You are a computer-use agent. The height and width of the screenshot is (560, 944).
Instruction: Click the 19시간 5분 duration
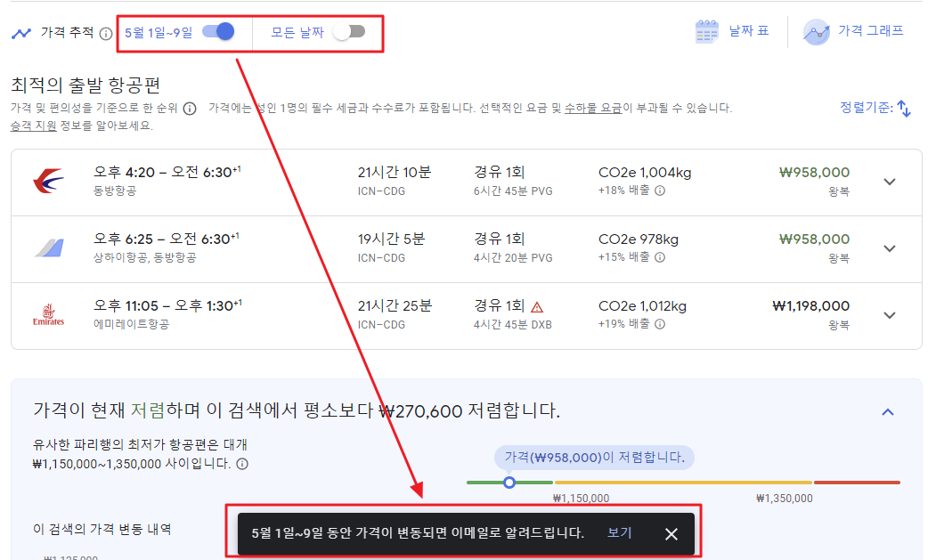391,239
